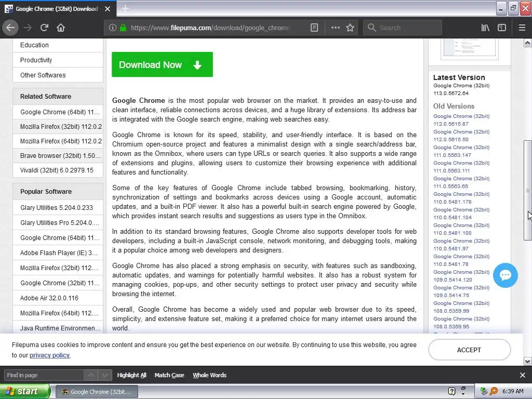Click the magnifier icon in search box
Viewport: 532px width, 399px height.
tap(372, 28)
